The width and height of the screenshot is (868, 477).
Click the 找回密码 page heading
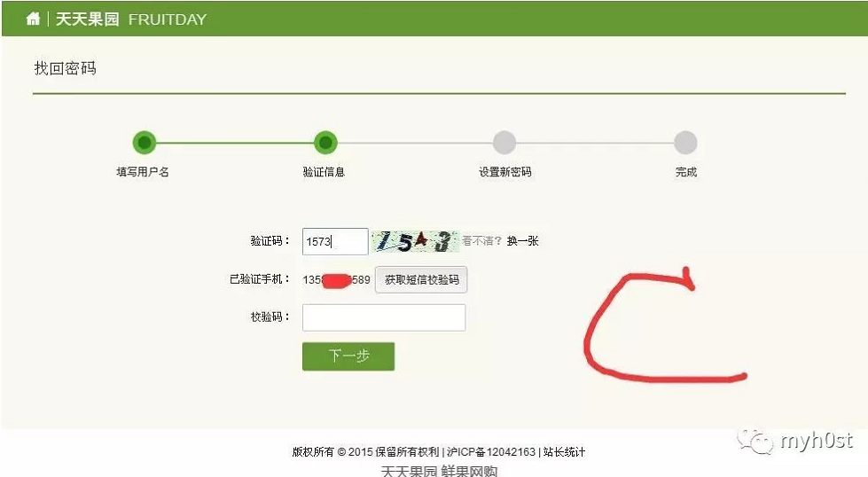coord(66,68)
